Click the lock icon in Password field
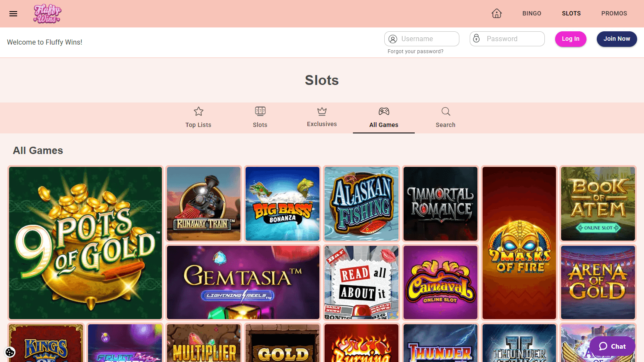 (477, 39)
